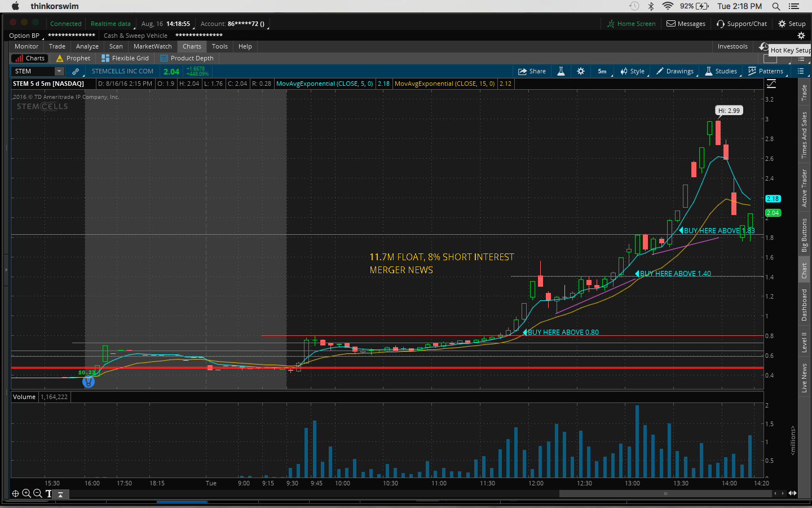Open the Active Trader side tab
The image size is (812, 508).
[x=805, y=188]
